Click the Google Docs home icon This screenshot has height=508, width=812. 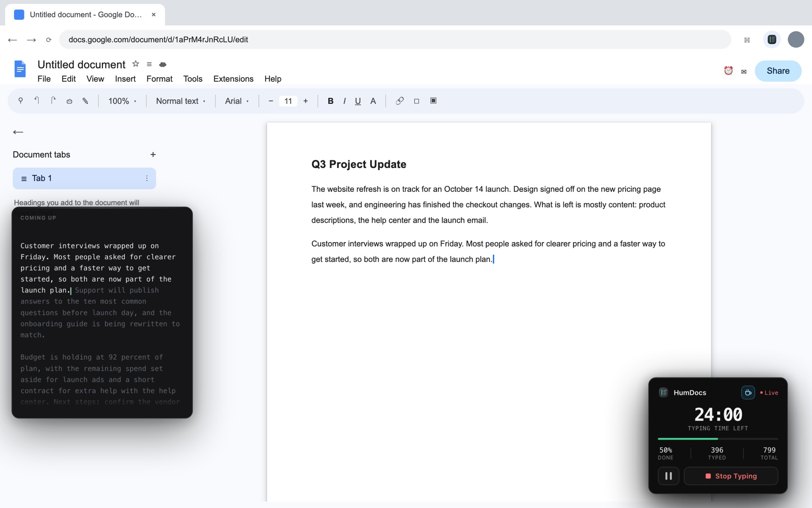[x=20, y=69]
